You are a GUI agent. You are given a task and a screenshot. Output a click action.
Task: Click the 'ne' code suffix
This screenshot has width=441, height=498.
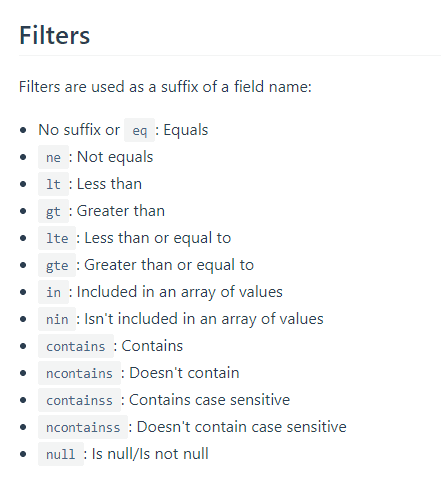pos(53,157)
